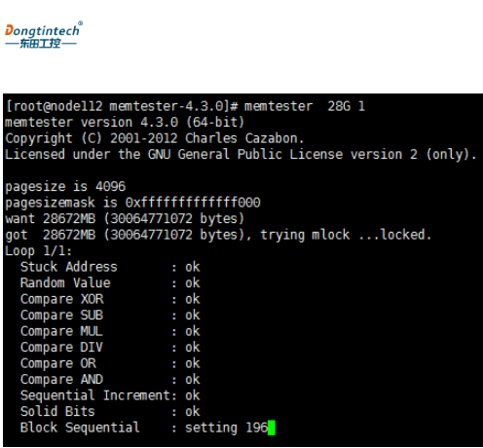This screenshot has height=448, width=483.
Task: Click the pagesizemask hex value
Action: tap(193, 203)
